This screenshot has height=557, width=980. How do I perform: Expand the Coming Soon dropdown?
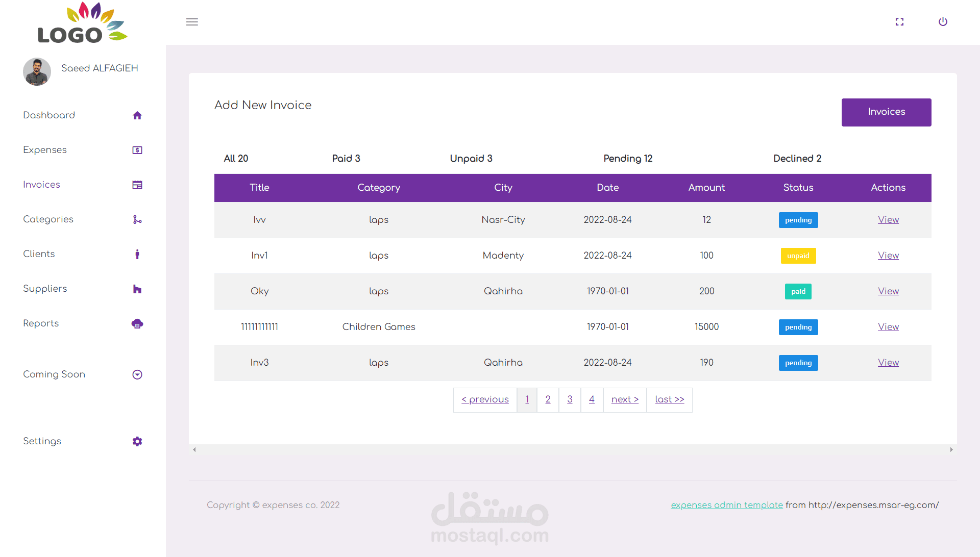coord(137,375)
